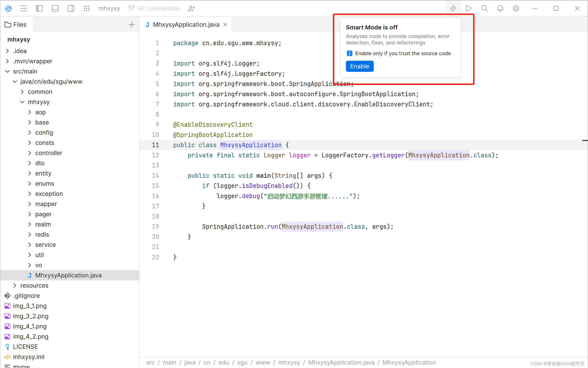Screen dimensions: 588x368
Task: Toggle the bottom panel visibility
Action: (55, 8)
